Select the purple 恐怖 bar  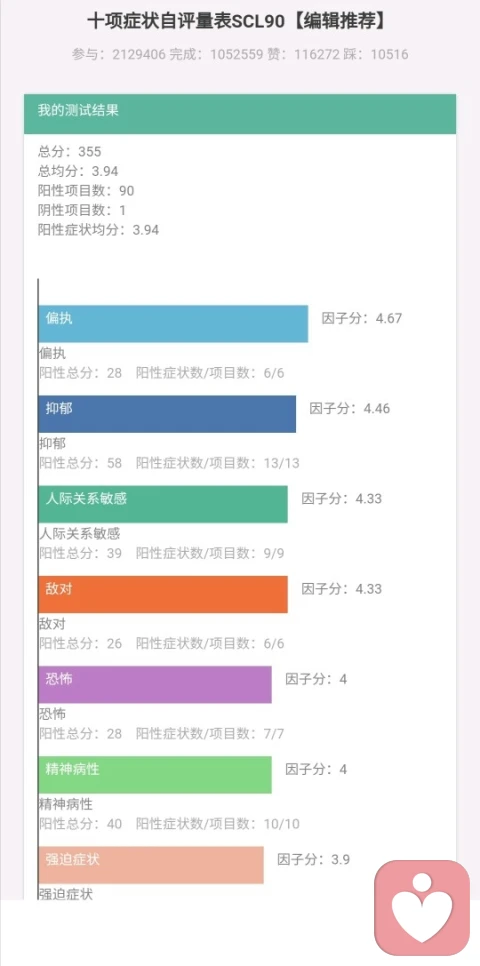click(x=155, y=684)
